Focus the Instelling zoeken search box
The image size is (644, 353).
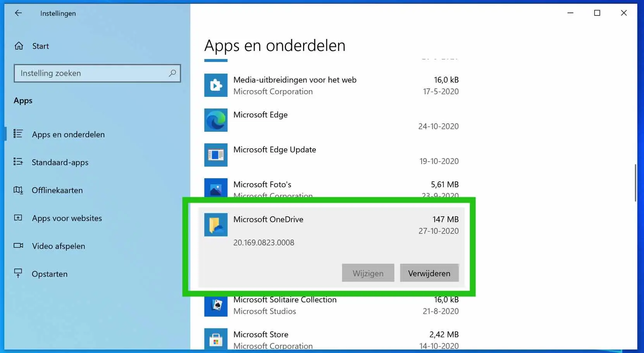click(x=97, y=73)
